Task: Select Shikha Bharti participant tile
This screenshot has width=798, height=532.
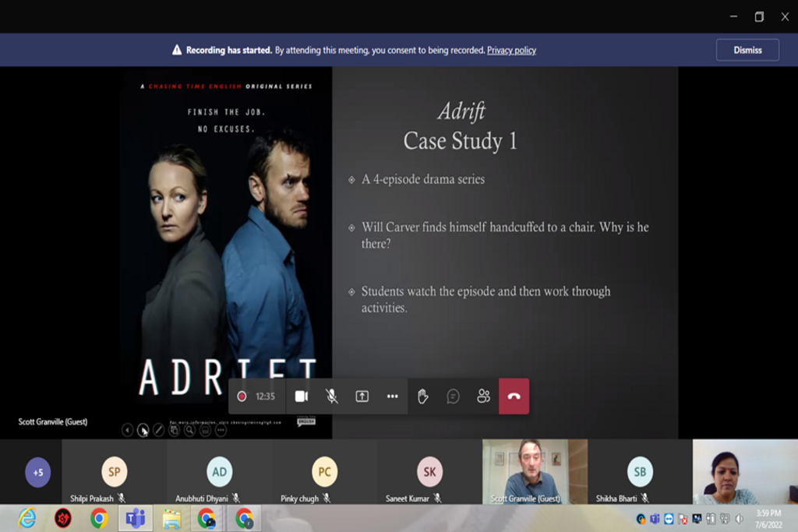Action: coord(640,472)
